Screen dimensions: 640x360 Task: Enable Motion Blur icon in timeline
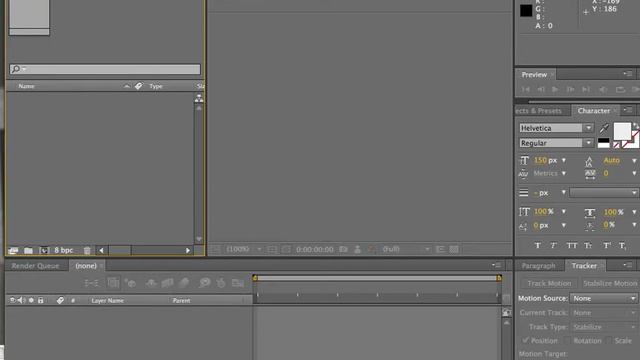pos(184,282)
